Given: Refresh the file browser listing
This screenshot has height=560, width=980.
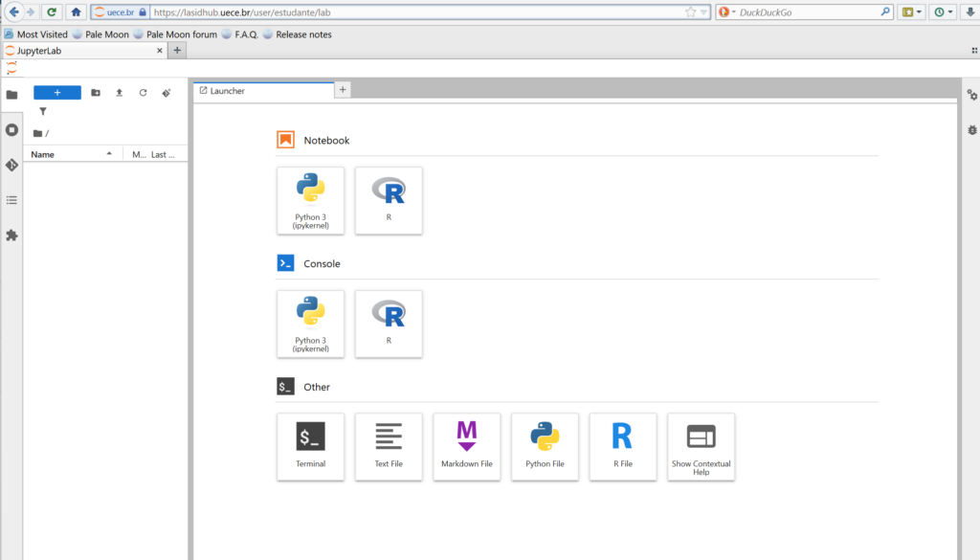Looking at the screenshot, I should [x=144, y=93].
